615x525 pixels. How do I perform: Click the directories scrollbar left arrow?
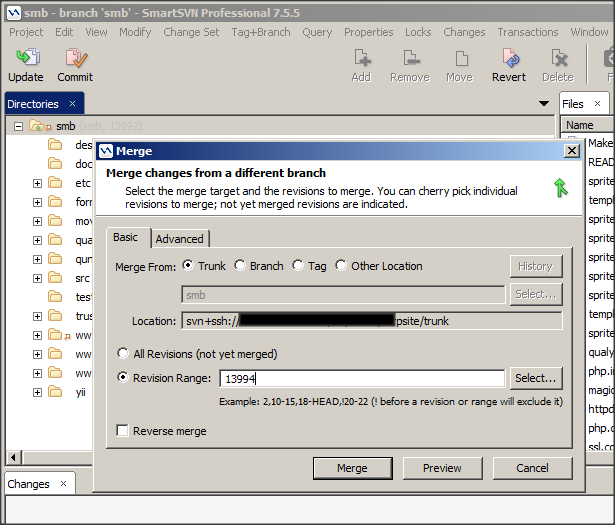(13, 457)
